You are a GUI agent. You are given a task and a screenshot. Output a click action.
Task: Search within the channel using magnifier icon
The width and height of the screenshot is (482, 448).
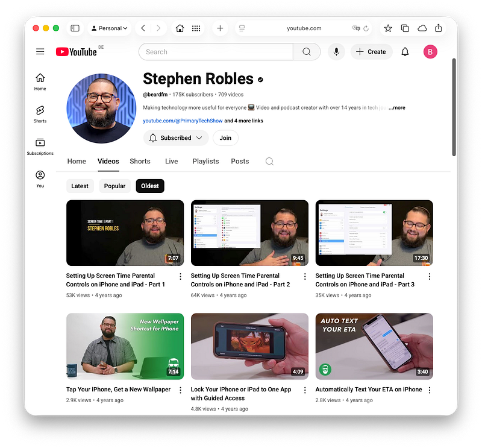click(x=269, y=161)
